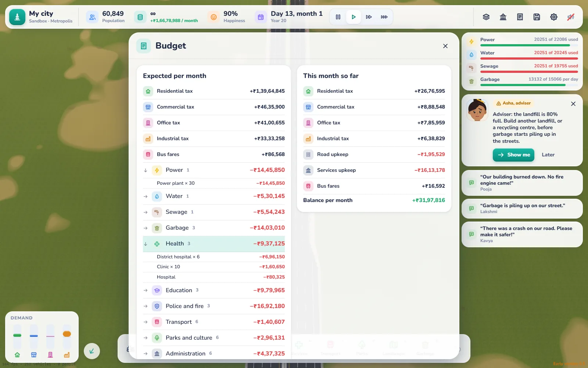Expand the Police and fire budget row
This screenshot has height=368, width=588.
pyautogui.click(x=214, y=306)
